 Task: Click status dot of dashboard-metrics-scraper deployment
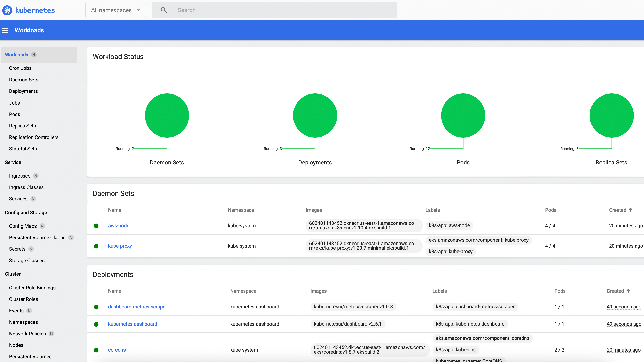96,307
